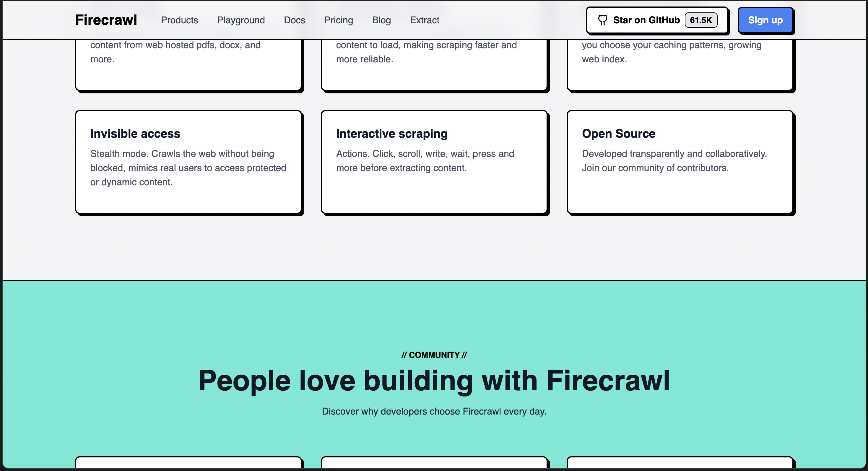Click the blue Sign up button
Screen dimensions: 868x471
tap(765, 20)
